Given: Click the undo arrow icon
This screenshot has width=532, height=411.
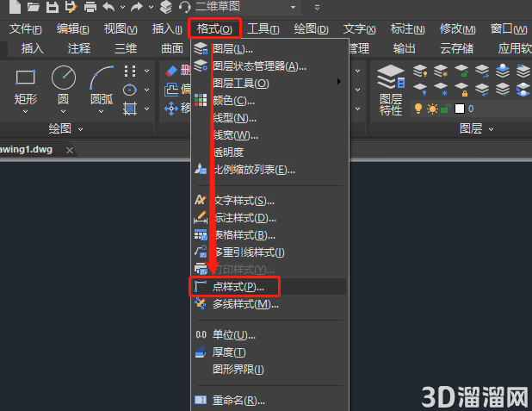Looking at the screenshot, I should 109,7.
